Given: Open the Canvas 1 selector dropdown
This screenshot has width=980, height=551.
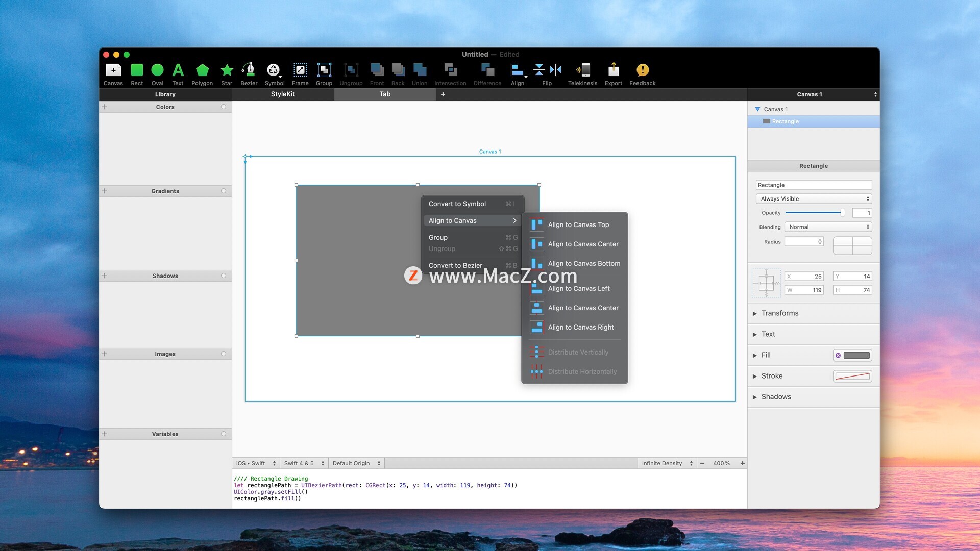Looking at the screenshot, I should click(814, 94).
